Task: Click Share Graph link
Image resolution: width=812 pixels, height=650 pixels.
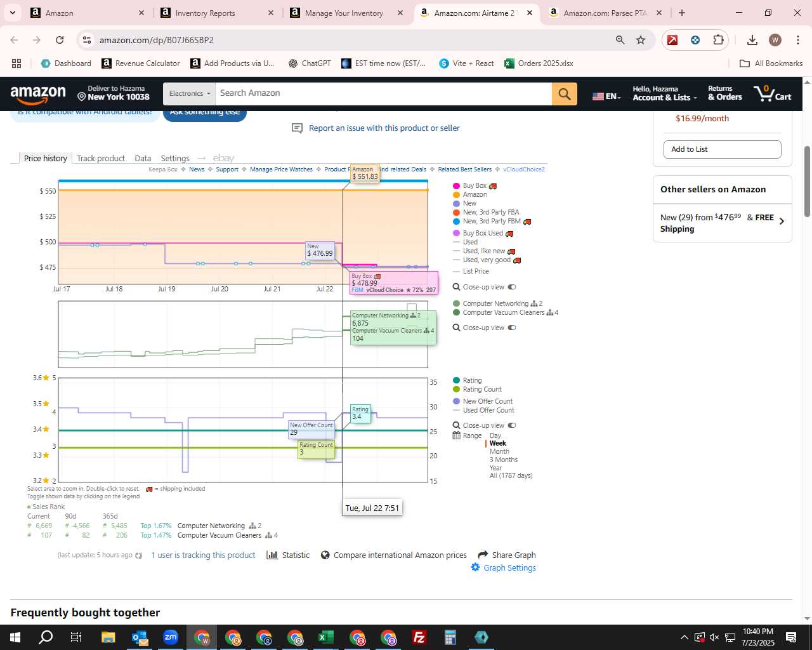Action: 507,555
